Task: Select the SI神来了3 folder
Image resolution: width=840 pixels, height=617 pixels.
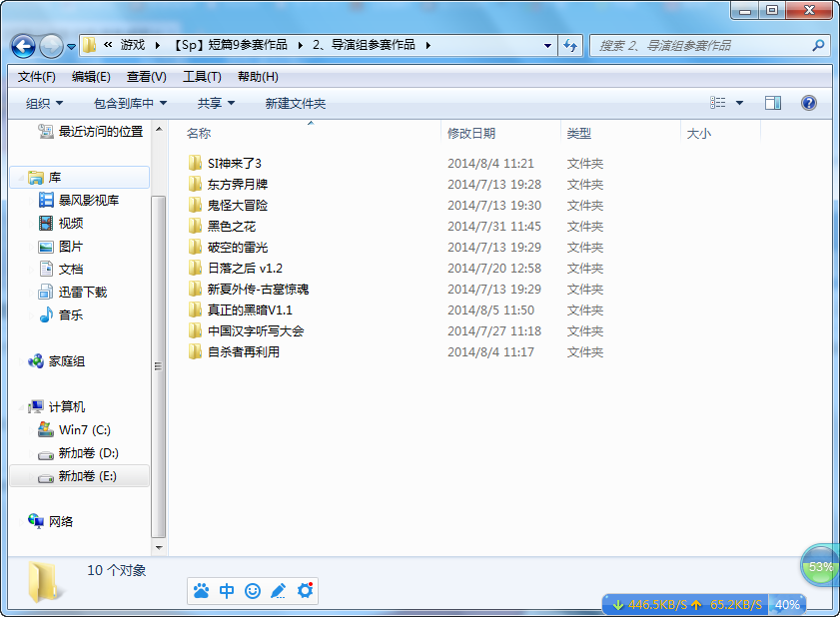Action: pos(225,163)
